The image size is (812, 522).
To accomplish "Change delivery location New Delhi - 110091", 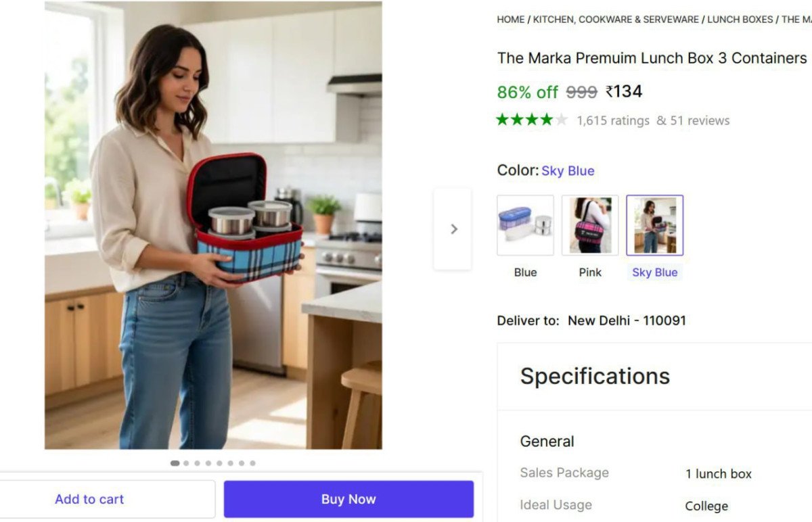I will tap(627, 321).
